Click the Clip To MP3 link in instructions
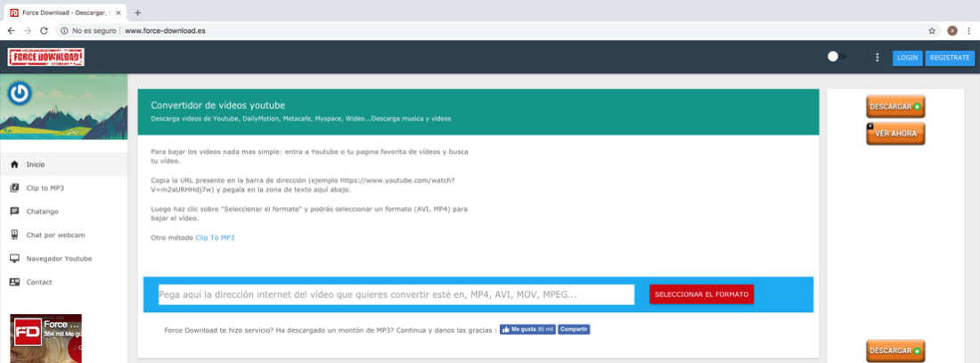 [215, 238]
